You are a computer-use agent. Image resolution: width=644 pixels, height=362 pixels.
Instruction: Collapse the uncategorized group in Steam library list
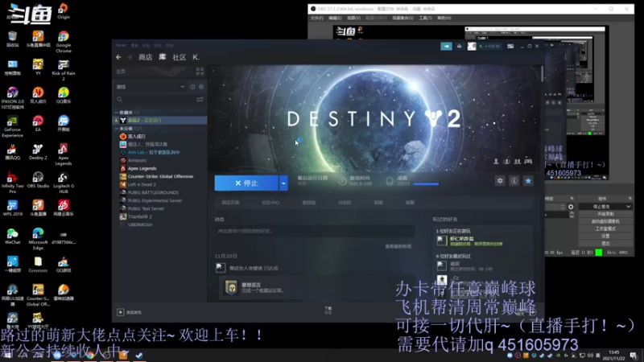pyautogui.click(x=116, y=129)
